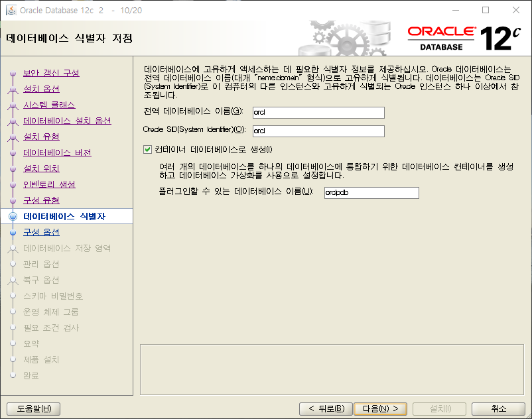Screen dimensions: 532x419
Task: Click the disabled 완료 step text
Action: pyautogui.click(x=31, y=376)
